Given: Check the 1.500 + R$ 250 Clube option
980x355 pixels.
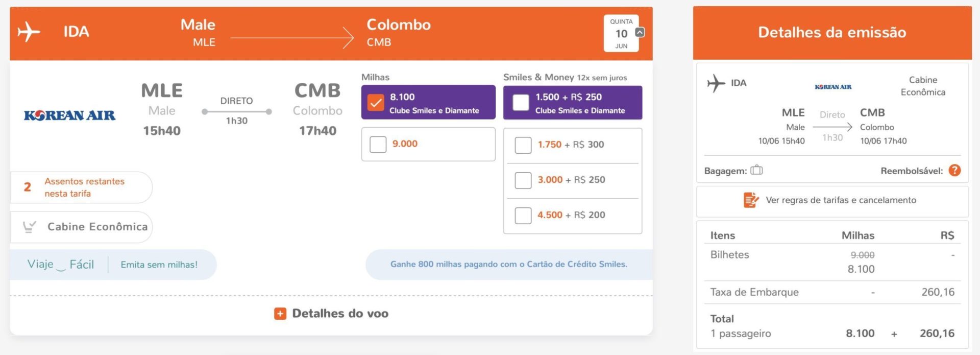Looking at the screenshot, I should pos(521,102).
